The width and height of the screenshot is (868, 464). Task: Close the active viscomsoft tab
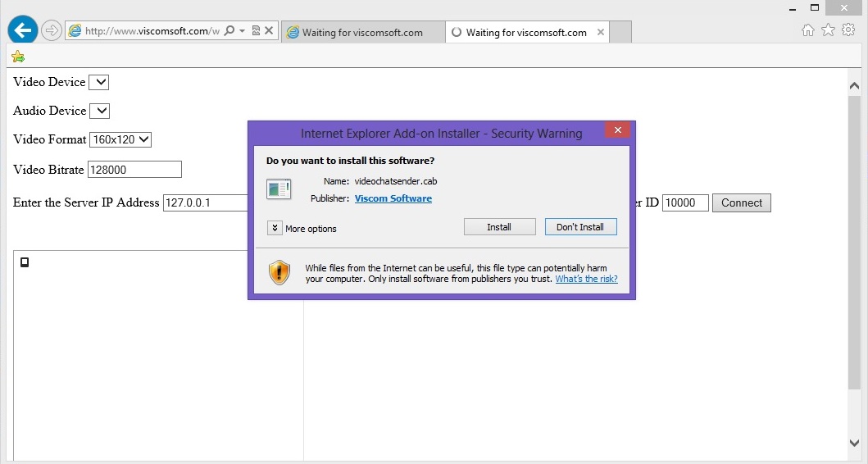[x=601, y=33]
